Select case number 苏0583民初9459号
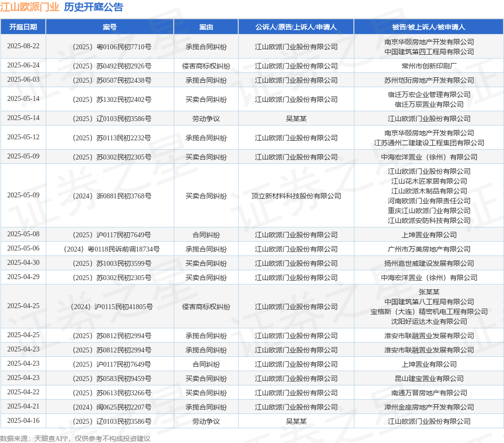The height and width of the screenshot is (443, 504). [x=112, y=379]
